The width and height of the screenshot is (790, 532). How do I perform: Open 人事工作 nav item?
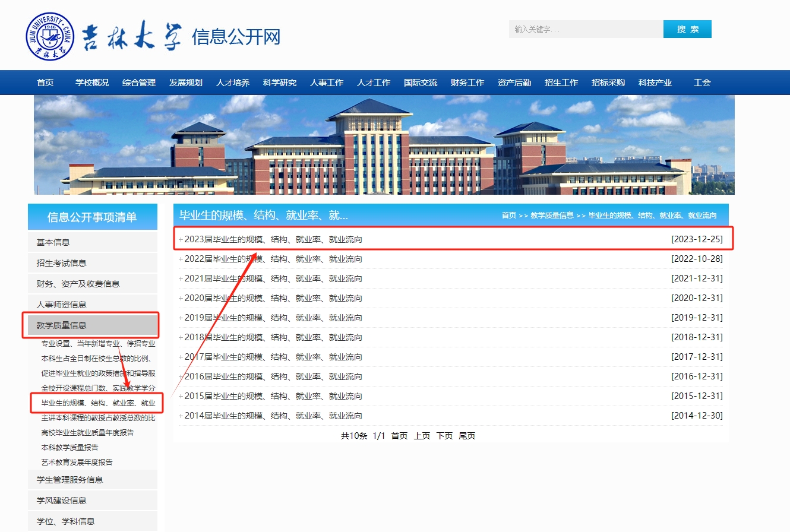327,83
